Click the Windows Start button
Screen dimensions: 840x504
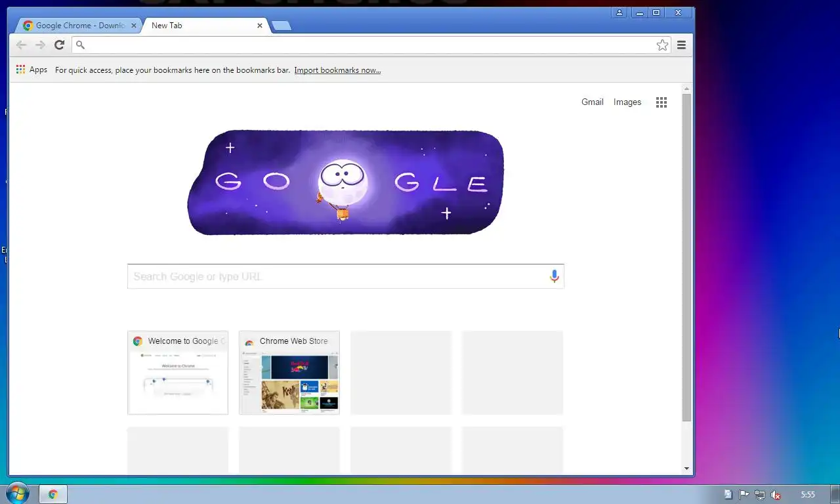click(17, 494)
